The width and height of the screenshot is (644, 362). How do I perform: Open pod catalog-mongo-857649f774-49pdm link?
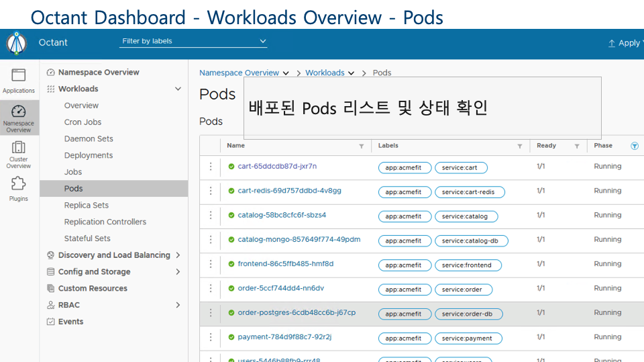(299, 239)
